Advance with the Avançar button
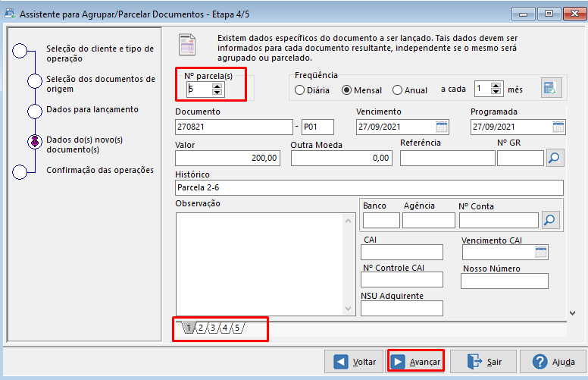 click(x=416, y=362)
